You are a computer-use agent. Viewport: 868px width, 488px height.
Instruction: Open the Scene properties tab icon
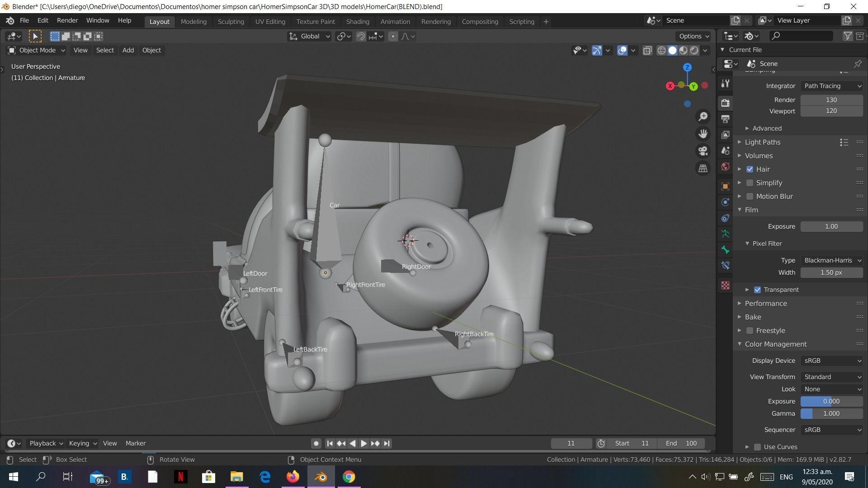725,150
